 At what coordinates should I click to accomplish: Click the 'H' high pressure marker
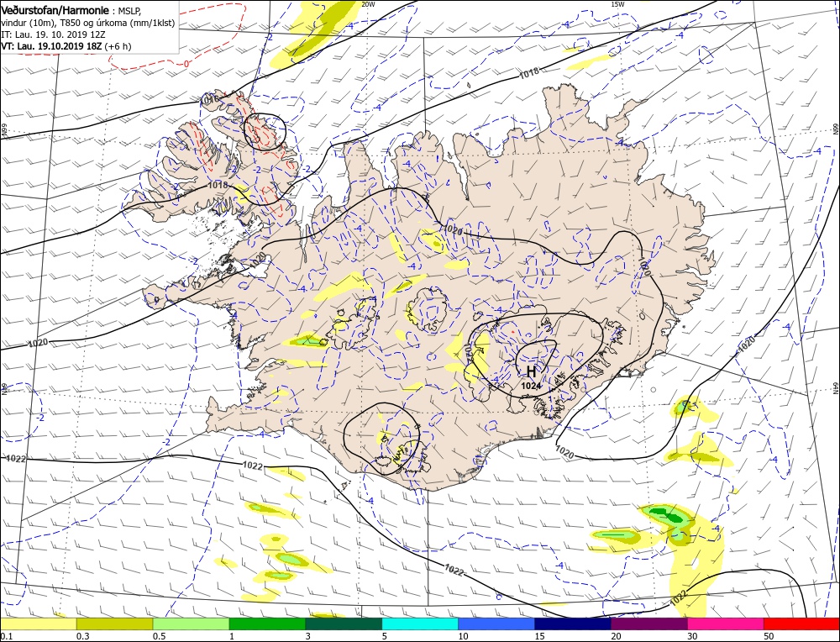click(531, 372)
